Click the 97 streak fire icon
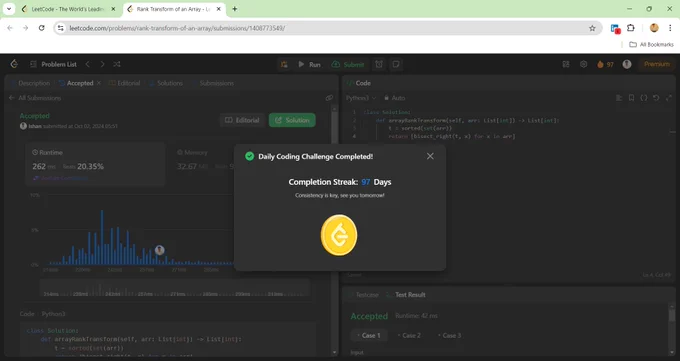This screenshot has height=361, width=680. 605,64
